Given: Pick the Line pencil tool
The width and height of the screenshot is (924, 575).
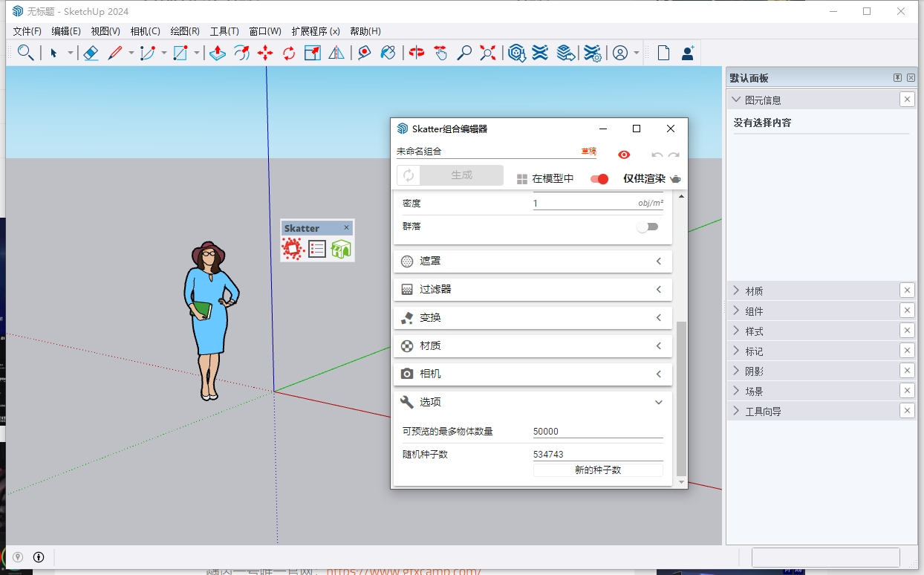Looking at the screenshot, I should (x=115, y=53).
